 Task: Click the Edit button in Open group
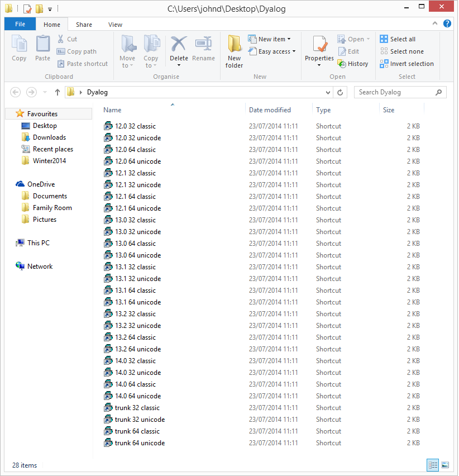coord(348,51)
